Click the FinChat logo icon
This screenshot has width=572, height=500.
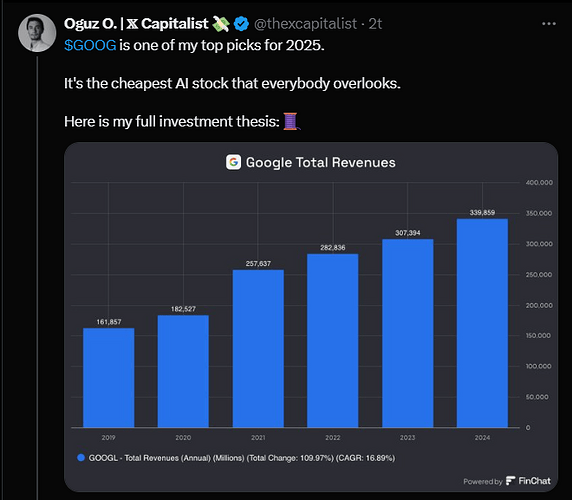pyautogui.click(x=510, y=481)
